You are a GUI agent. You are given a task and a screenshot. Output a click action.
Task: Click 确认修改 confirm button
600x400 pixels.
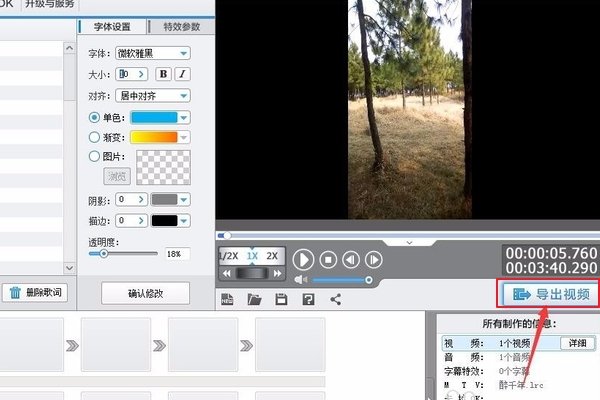[145, 294]
